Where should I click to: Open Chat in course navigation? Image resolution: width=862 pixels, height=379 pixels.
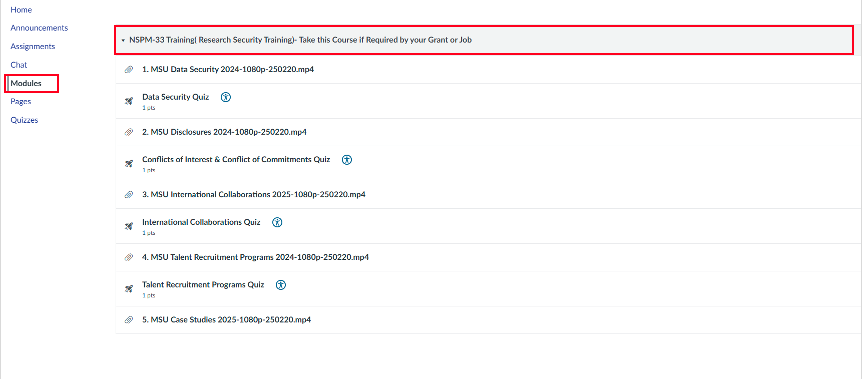pyautogui.click(x=19, y=65)
